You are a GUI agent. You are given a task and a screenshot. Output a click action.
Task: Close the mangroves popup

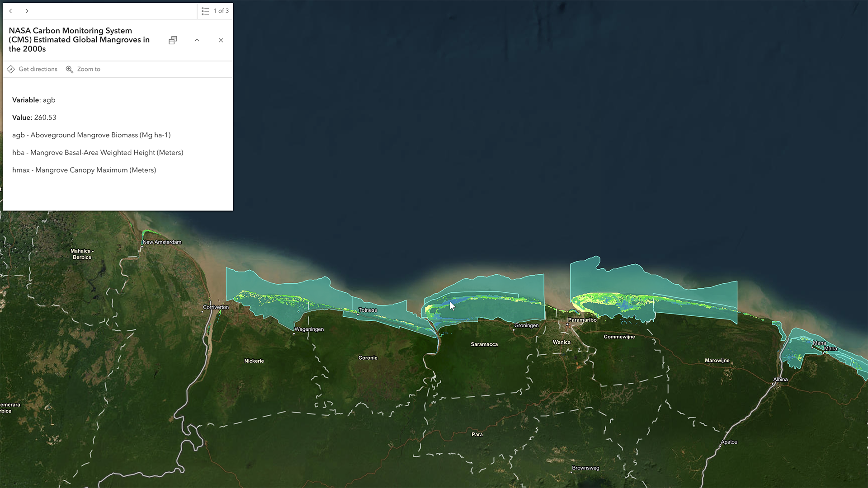click(x=221, y=40)
